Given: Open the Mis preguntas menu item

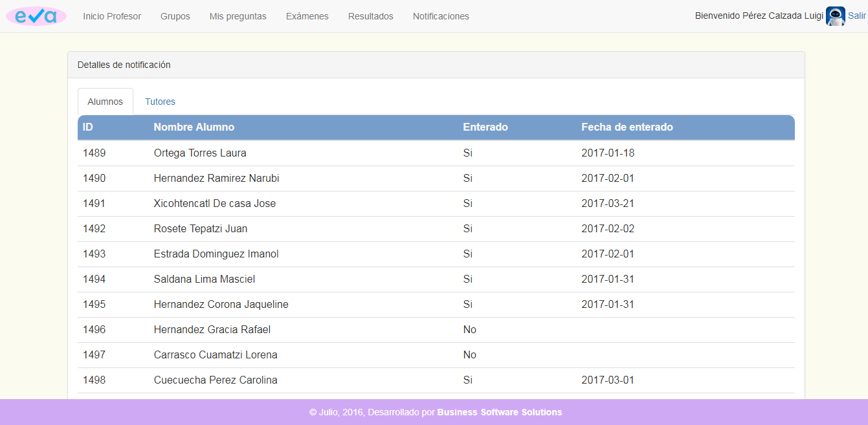Looking at the screenshot, I should [x=238, y=16].
